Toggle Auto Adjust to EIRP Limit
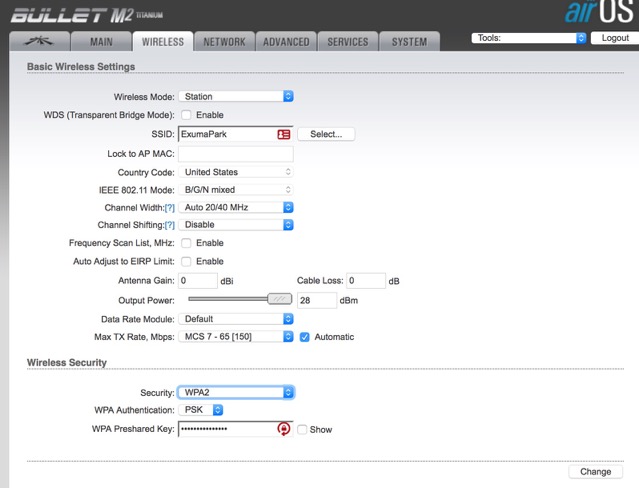 click(185, 261)
